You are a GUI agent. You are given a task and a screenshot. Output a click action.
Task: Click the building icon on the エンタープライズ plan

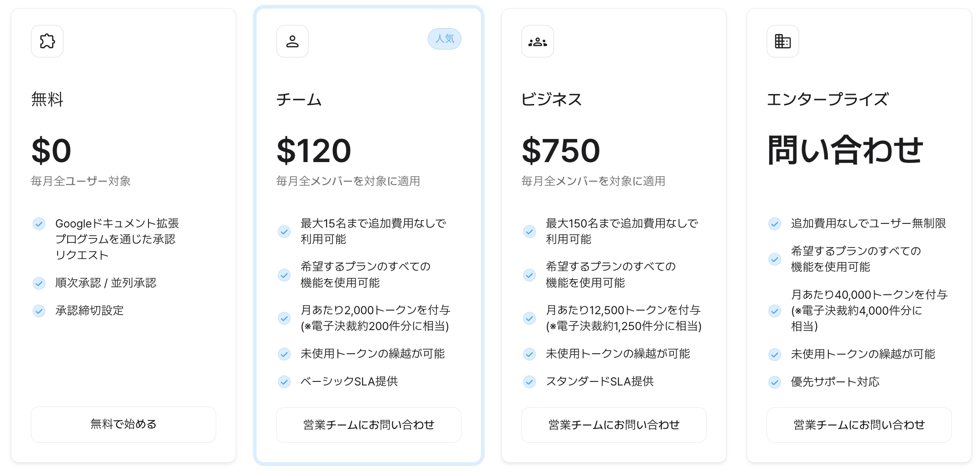782,41
